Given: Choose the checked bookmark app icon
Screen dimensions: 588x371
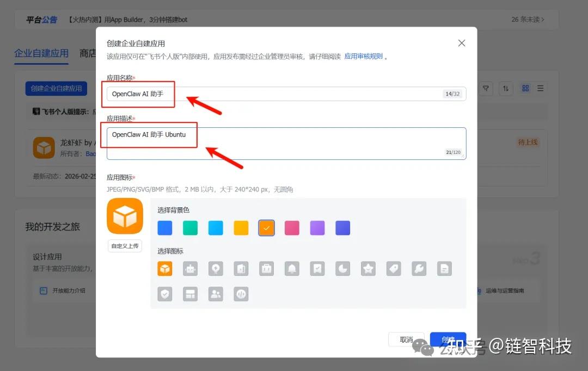Looking at the screenshot, I should 317,269.
